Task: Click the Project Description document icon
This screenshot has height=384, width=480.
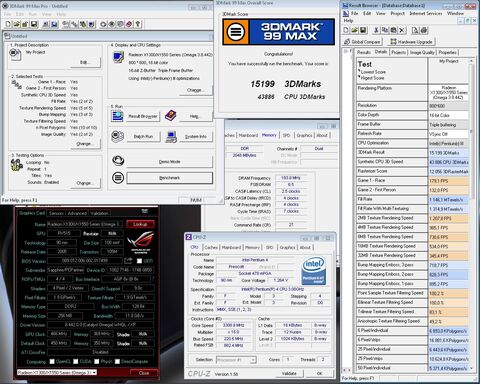Action: (15, 54)
